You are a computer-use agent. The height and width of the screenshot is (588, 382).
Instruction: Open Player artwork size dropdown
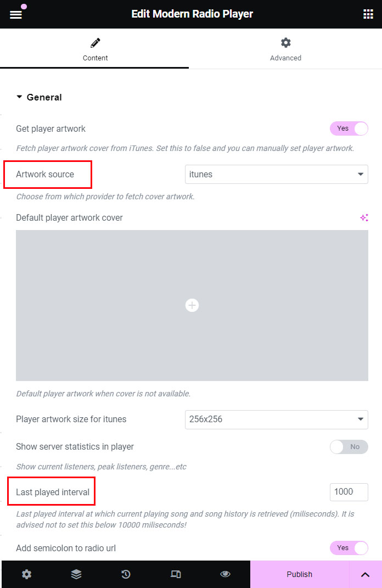[276, 419]
